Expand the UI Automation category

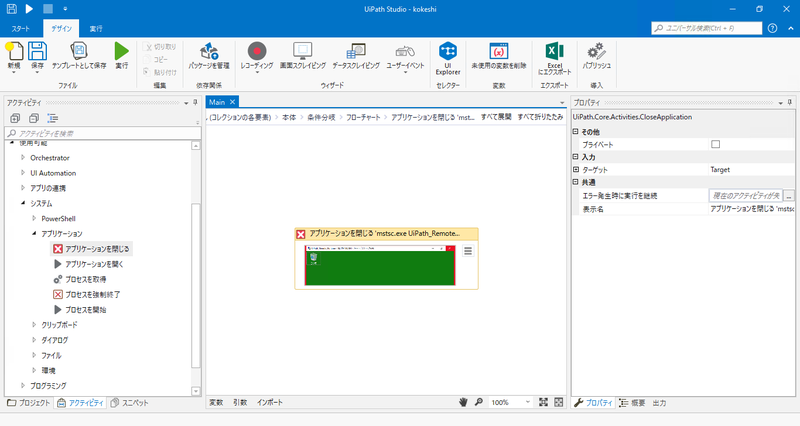pyautogui.click(x=23, y=173)
